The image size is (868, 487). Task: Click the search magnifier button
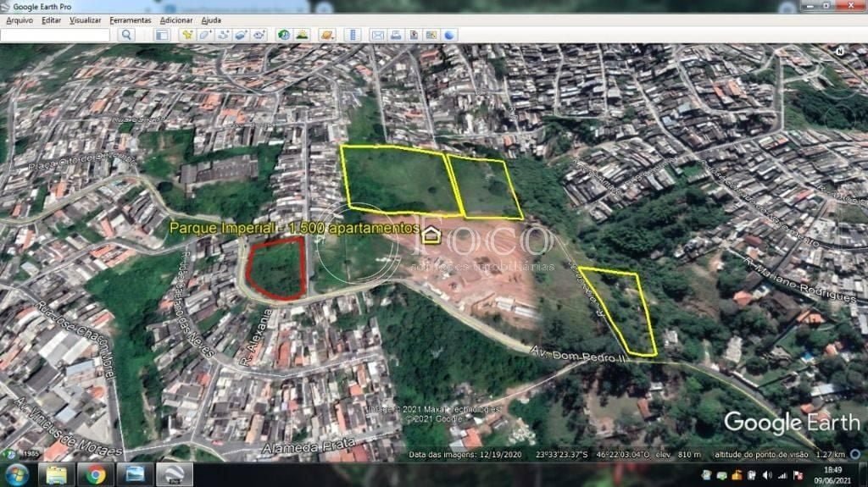(126, 35)
